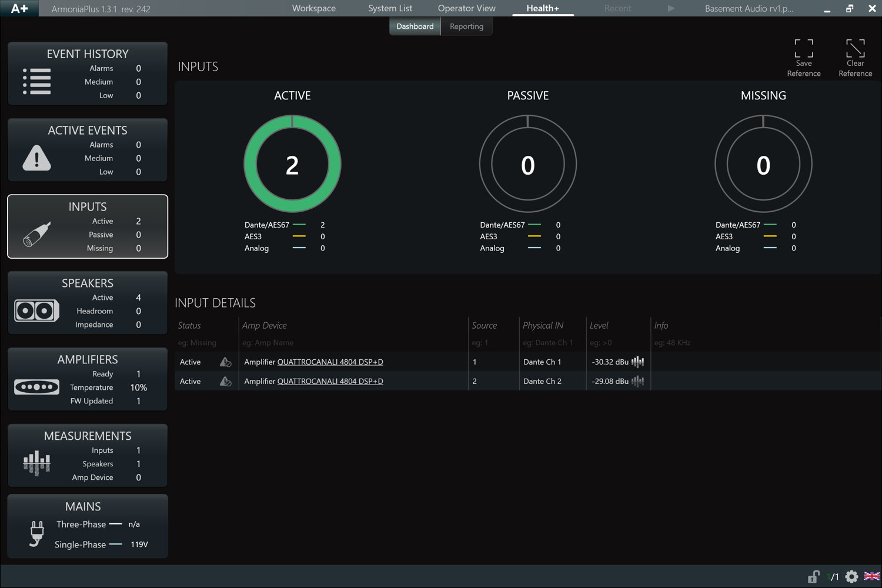Click speaker icon in Source 1 row
Viewport: 882px width, 588px height.
pos(225,362)
